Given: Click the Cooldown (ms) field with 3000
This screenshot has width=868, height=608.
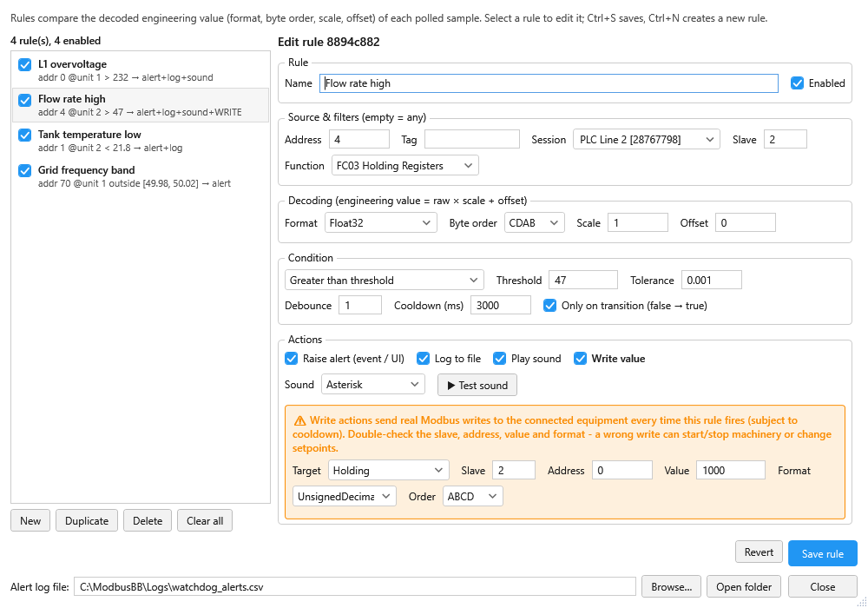Looking at the screenshot, I should tap(501, 305).
